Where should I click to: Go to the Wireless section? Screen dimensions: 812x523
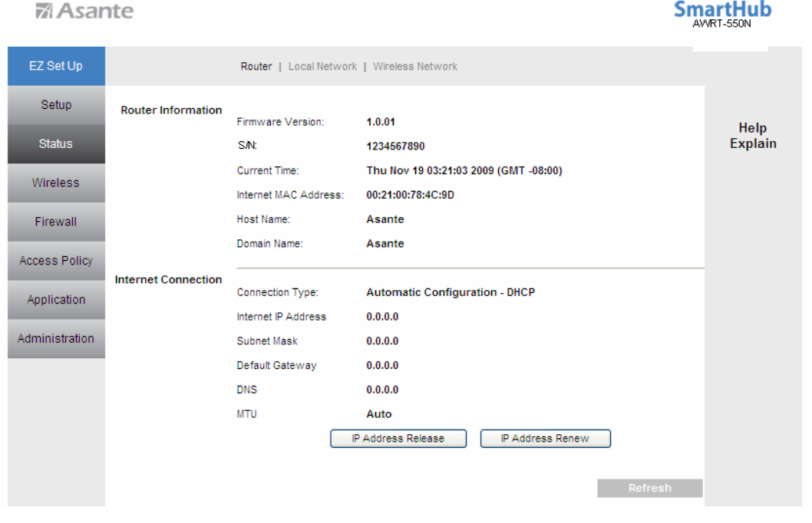pyautogui.click(x=56, y=183)
